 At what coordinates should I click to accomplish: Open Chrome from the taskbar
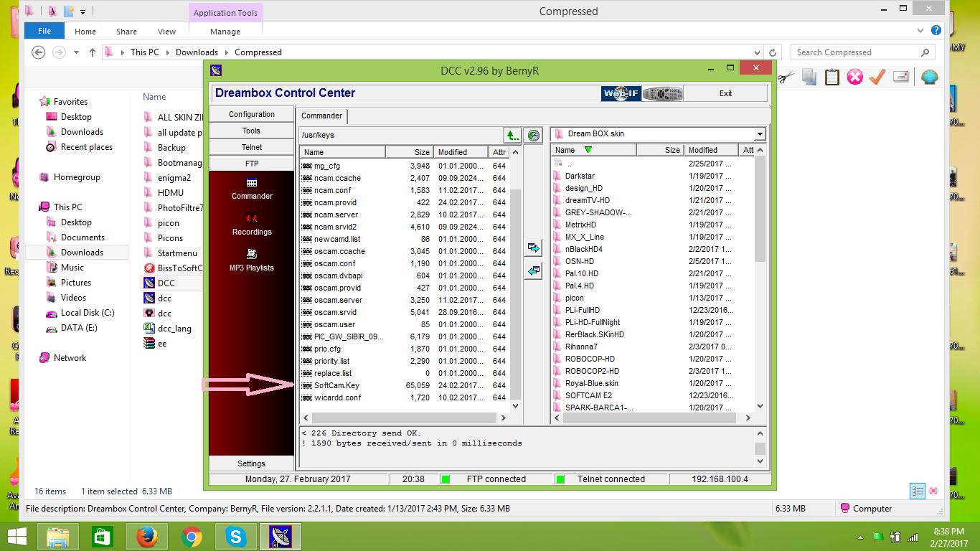pyautogui.click(x=191, y=536)
